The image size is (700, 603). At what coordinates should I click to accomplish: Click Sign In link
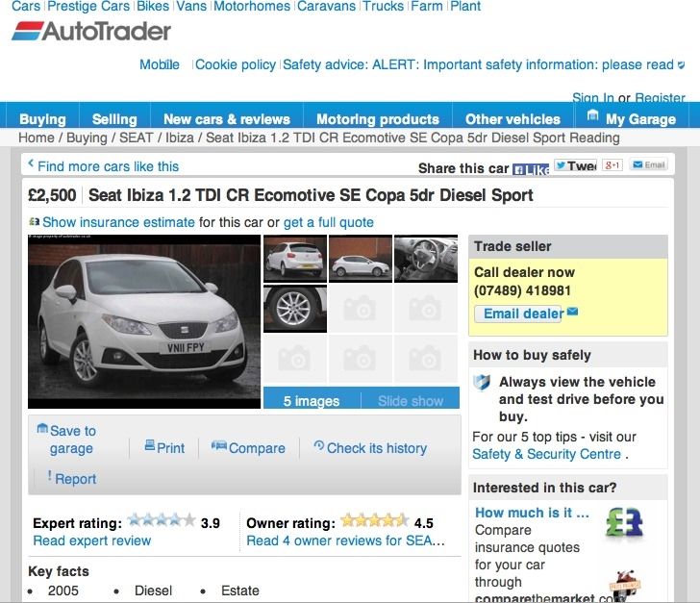pyautogui.click(x=593, y=97)
